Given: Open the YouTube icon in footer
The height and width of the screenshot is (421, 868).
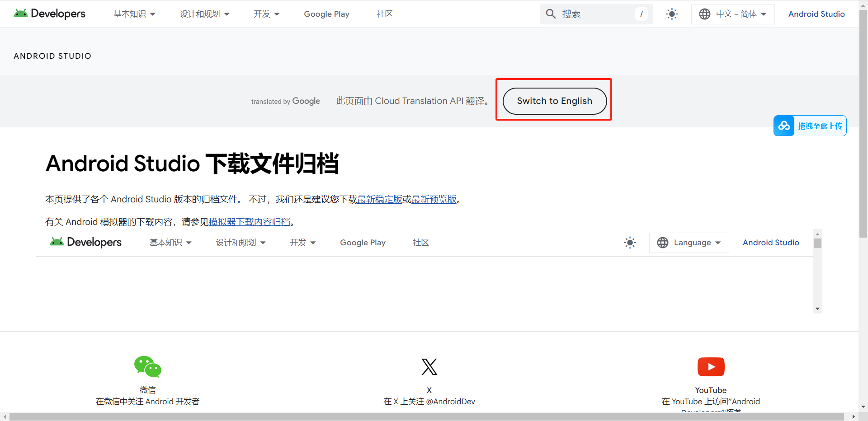Looking at the screenshot, I should coord(711,366).
